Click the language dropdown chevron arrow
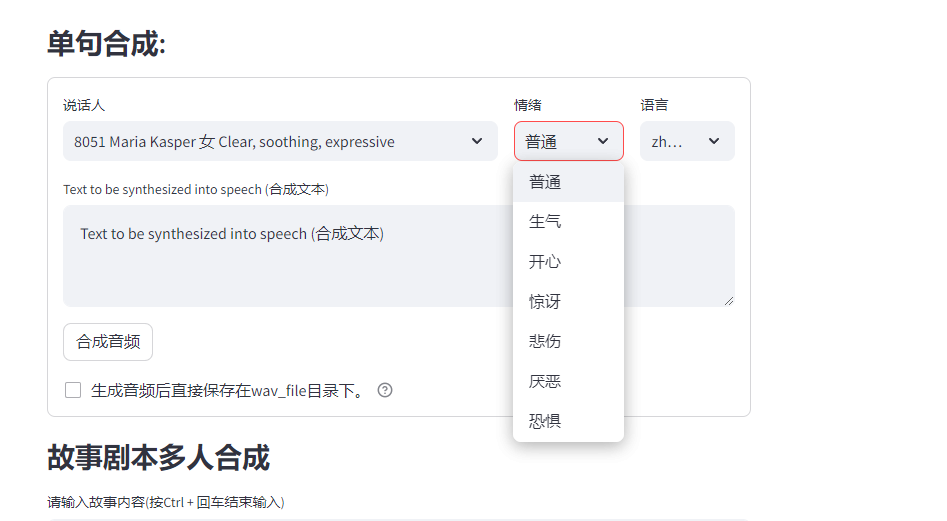 pyautogui.click(x=714, y=141)
